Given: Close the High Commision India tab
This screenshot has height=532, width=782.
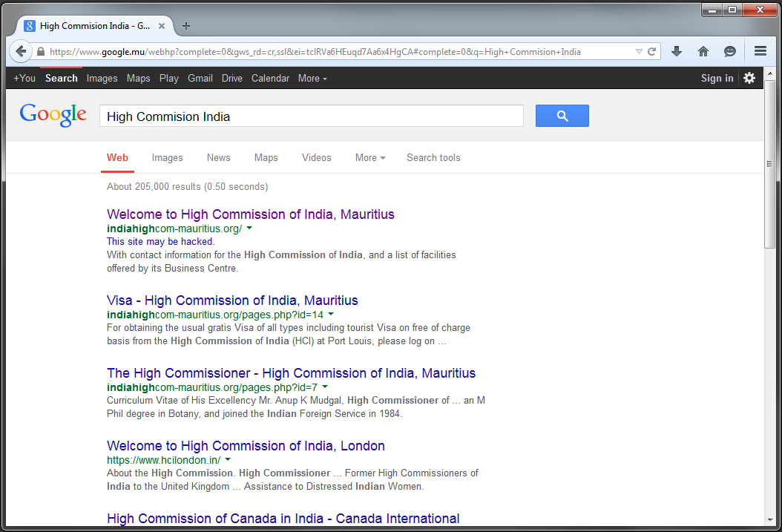Looking at the screenshot, I should (162, 26).
